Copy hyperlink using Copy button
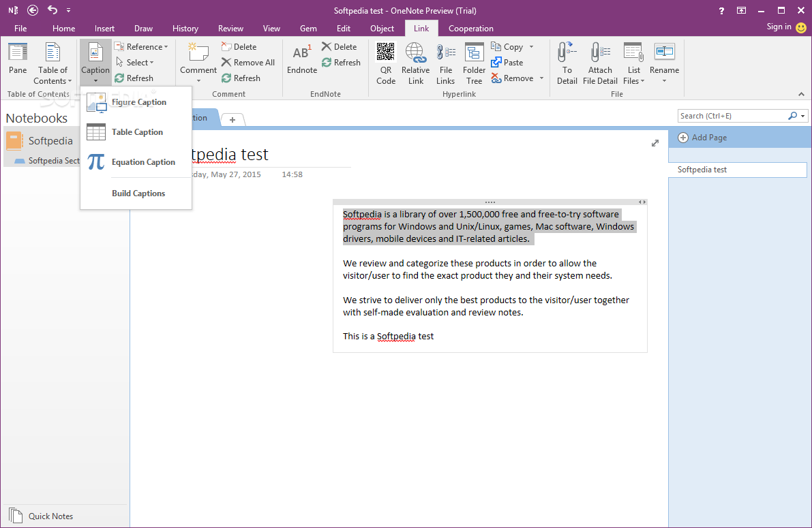 507,46
